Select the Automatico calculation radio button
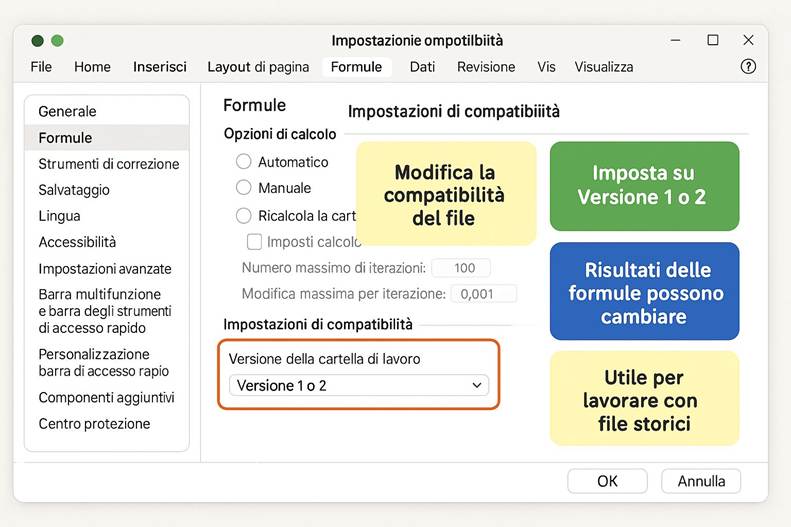The height and width of the screenshot is (527, 791). tap(243, 162)
